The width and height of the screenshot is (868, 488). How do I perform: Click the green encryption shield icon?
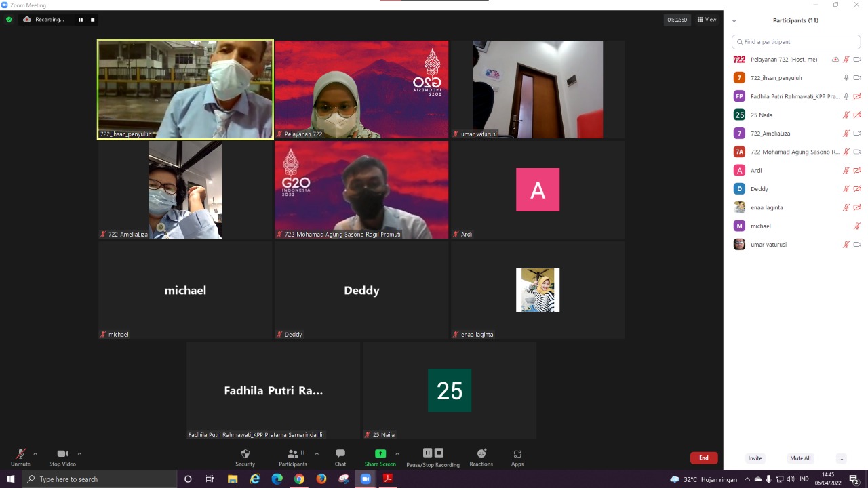(x=9, y=20)
